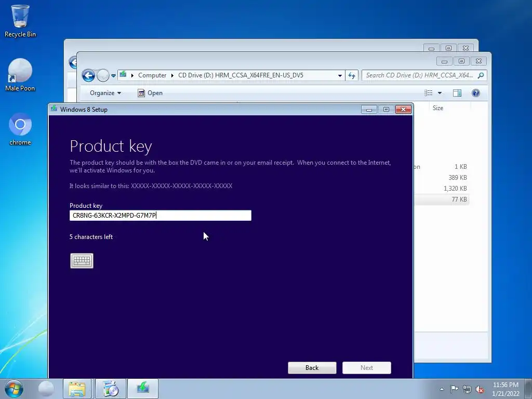Close the rearmost Explorer window
Viewport: 532px width, 399px height.
click(465, 48)
